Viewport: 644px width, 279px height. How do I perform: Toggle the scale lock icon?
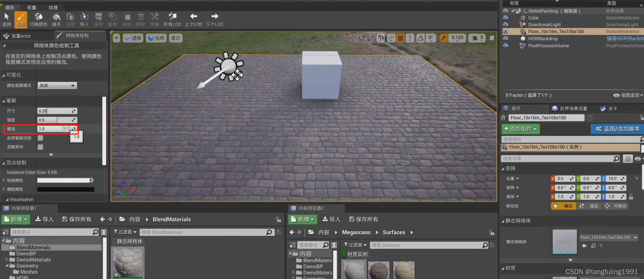[631, 197]
